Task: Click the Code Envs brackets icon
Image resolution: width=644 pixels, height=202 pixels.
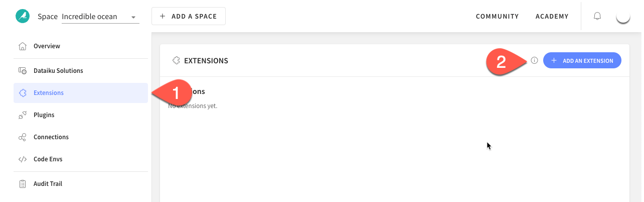Action: click(22, 159)
